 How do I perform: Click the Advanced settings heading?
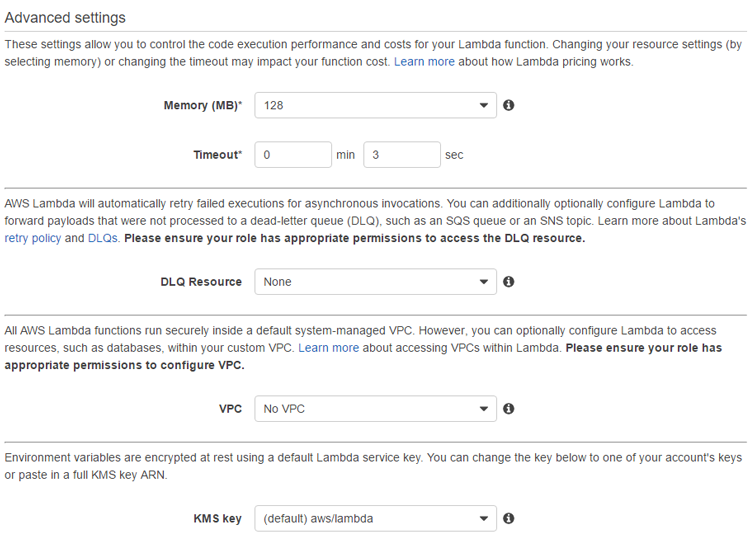point(65,18)
